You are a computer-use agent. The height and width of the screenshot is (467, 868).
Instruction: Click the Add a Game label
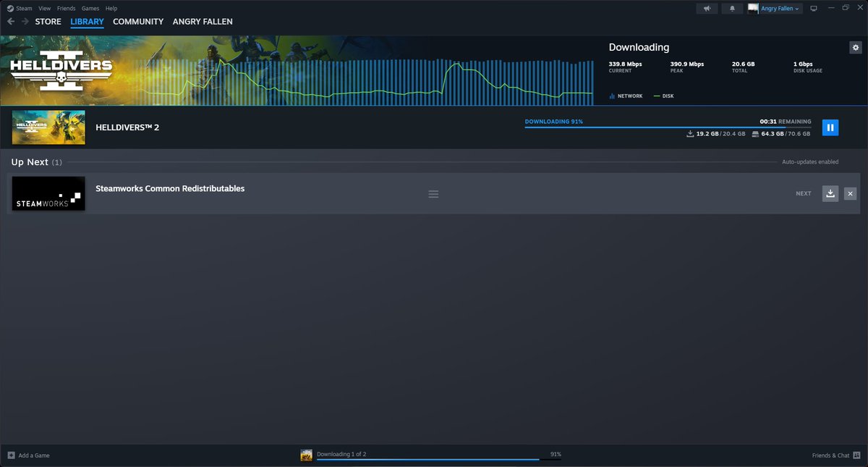pos(34,455)
